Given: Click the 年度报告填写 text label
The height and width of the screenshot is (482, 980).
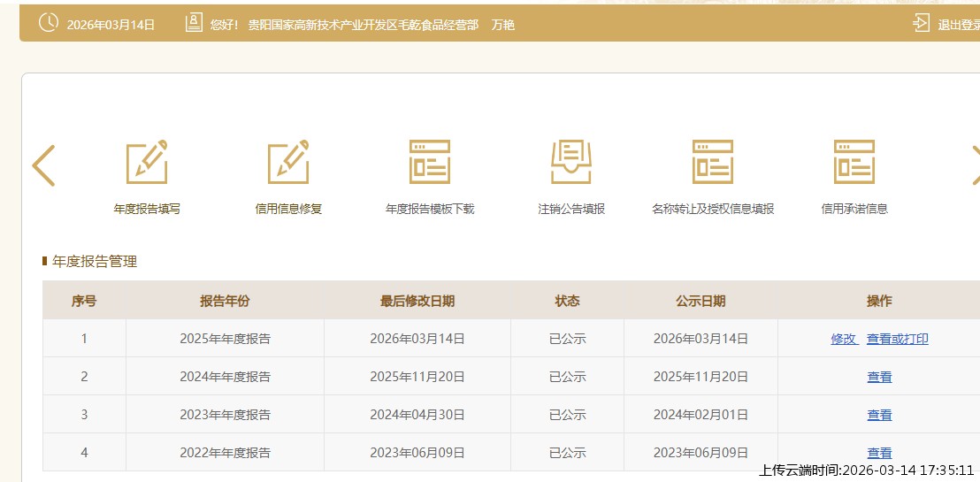Looking at the screenshot, I should pyautogui.click(x=147, y=210).
